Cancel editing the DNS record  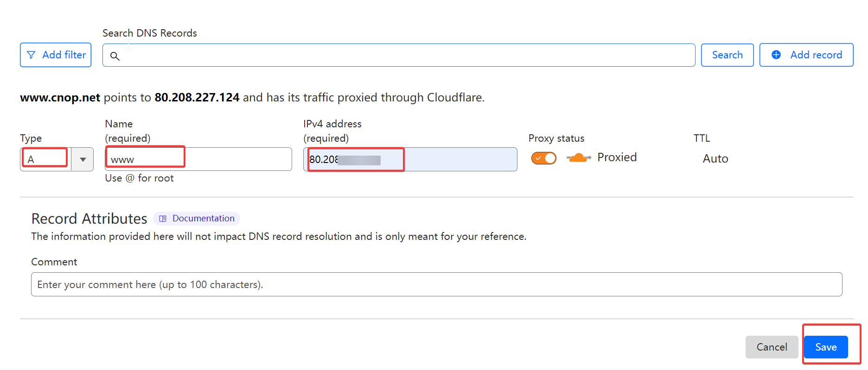(x=772, y=347)
